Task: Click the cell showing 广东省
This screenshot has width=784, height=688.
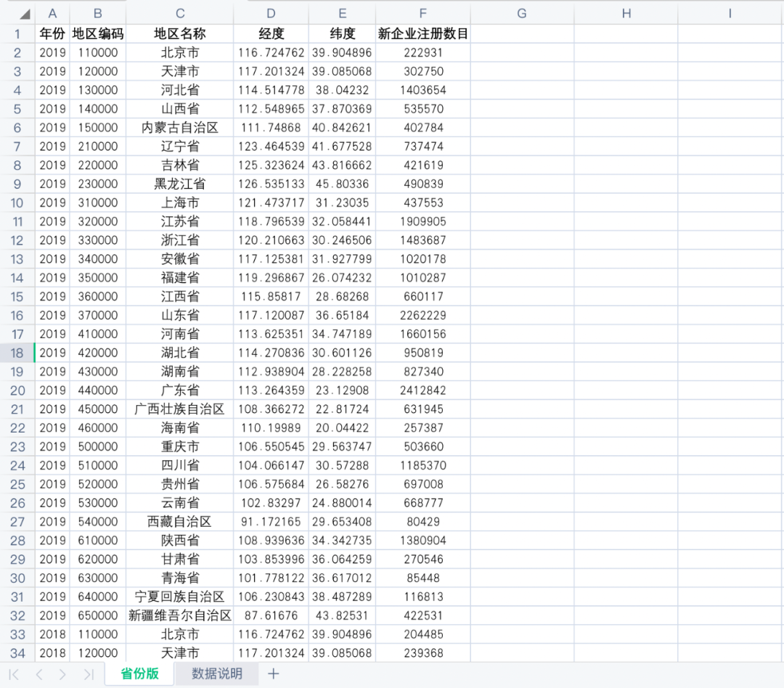Action: (x=179, y=390)
